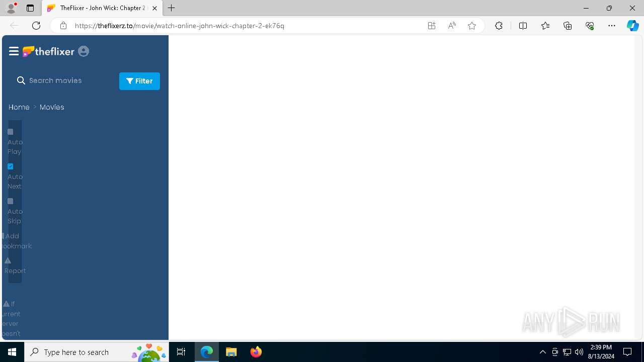The width and height of the screenshot is (644, 362).
Task: Add this page to favorites star
Action: (472, 26)
